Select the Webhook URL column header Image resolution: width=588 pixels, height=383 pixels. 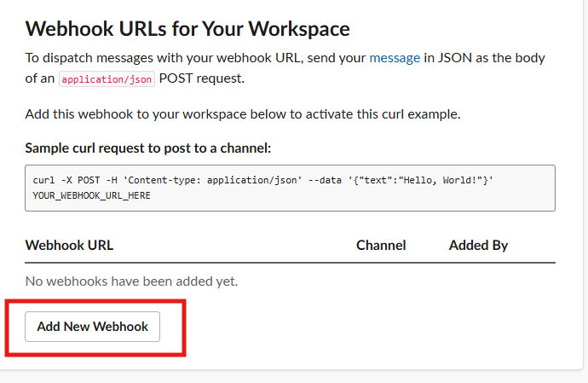pyautogui.click(x=69, y=245)
